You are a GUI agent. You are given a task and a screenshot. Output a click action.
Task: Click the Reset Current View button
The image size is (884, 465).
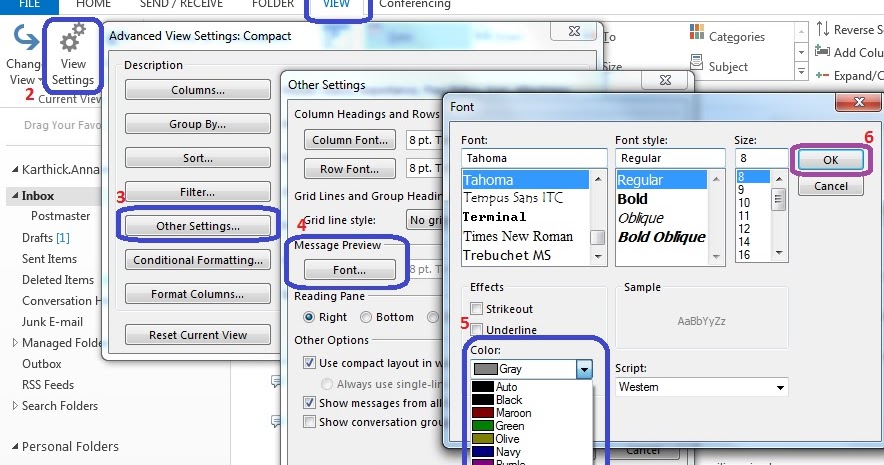pos(198,335)
